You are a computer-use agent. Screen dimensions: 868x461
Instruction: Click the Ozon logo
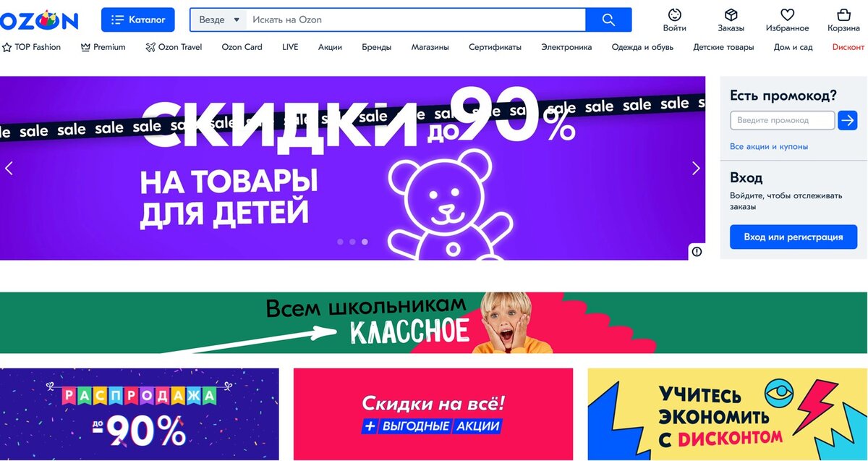tap(39, 20)
